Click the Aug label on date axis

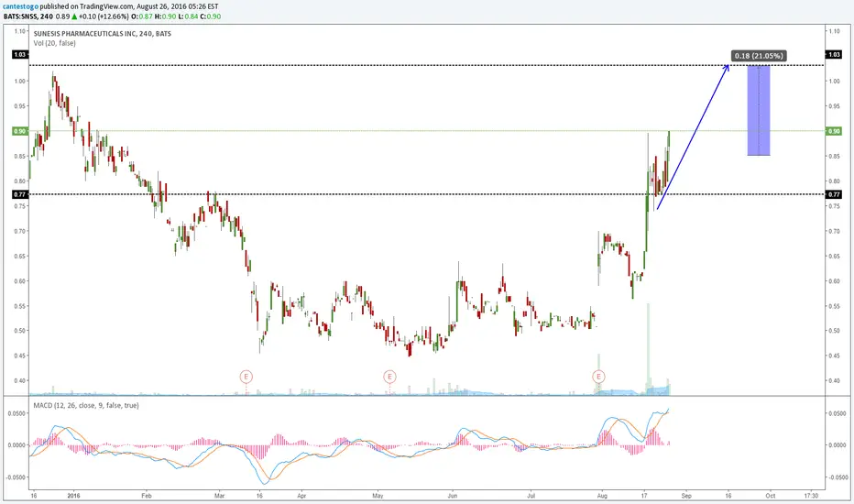pos(602,496)
